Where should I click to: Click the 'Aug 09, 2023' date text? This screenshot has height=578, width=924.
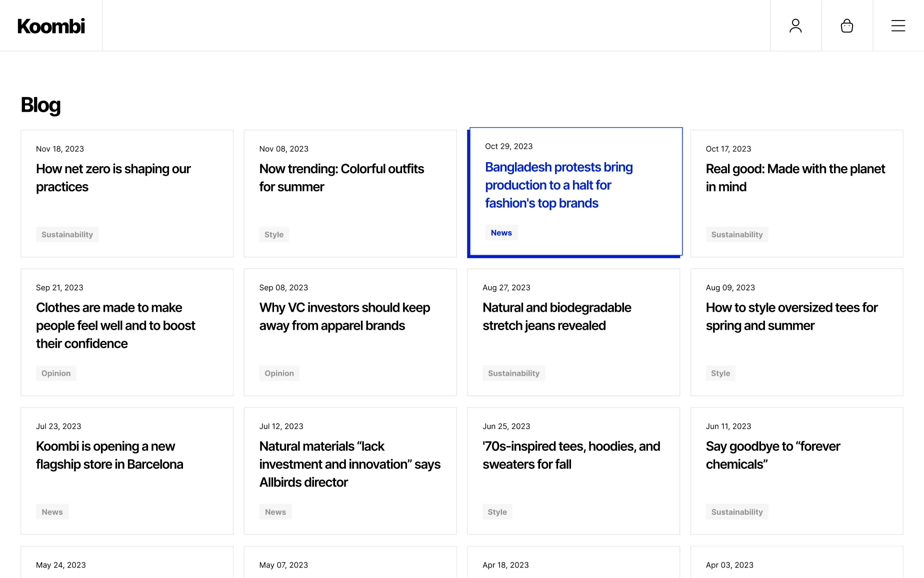[730, 288]
